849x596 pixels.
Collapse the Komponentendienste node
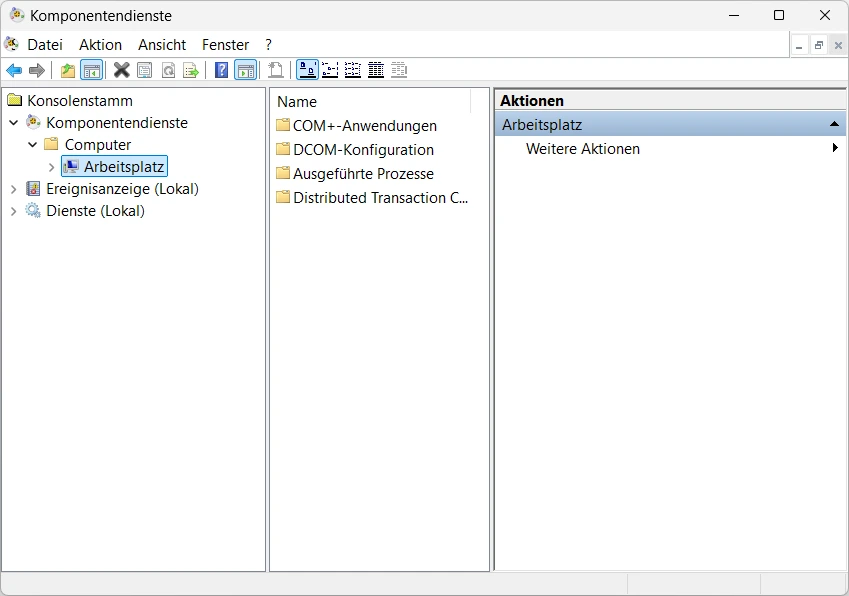[x=14, y=123]
